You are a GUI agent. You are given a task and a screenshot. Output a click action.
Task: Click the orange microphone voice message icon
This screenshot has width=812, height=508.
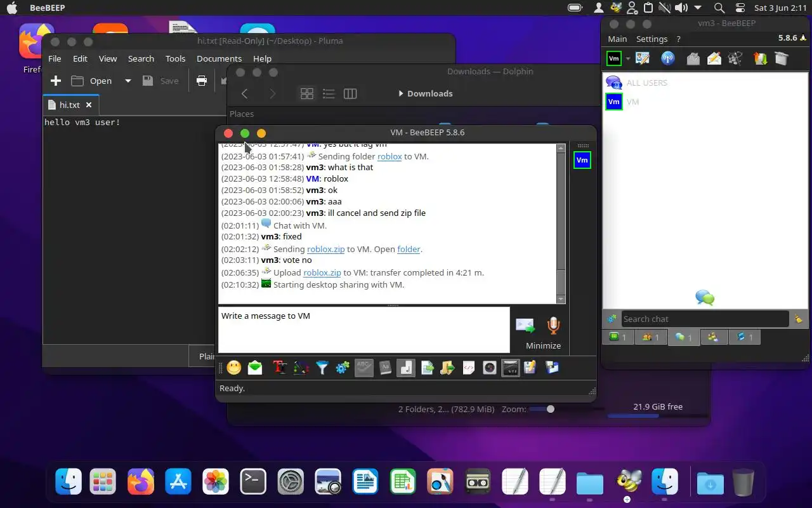(x=554, y=325)
